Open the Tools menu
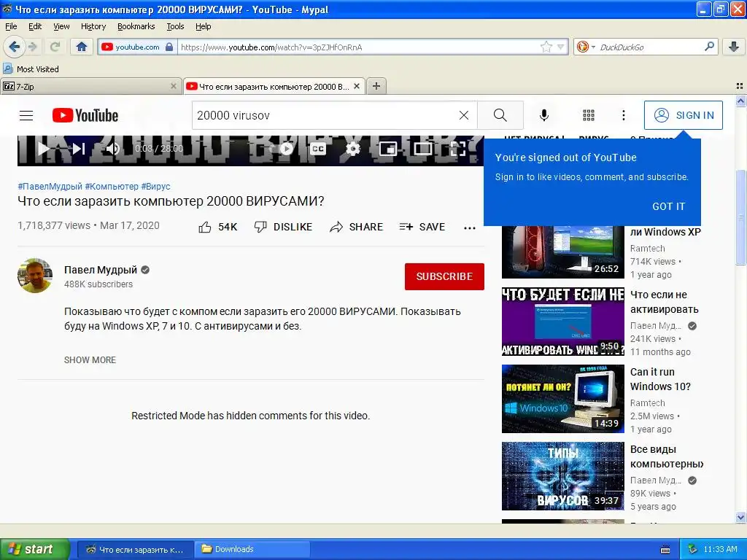The image size is (747, 560). (175, 26)
